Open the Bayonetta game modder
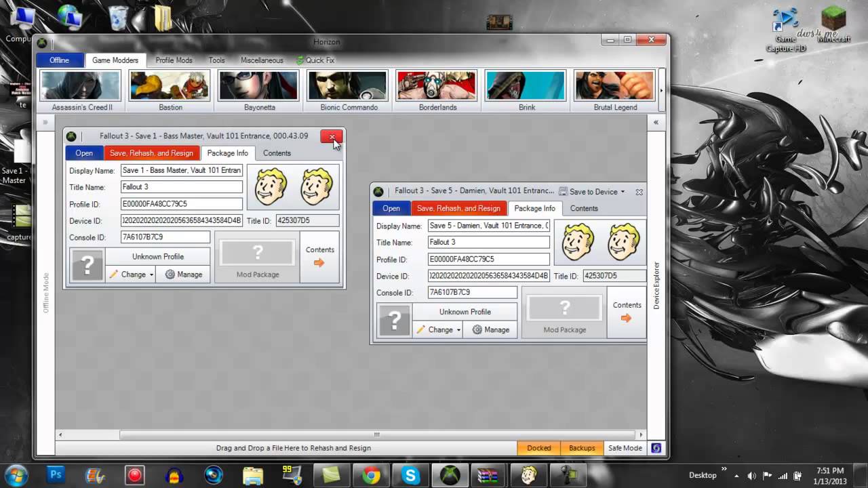Image resolution: width=868 pixels, height=488 pixels. tap(260, 91)
